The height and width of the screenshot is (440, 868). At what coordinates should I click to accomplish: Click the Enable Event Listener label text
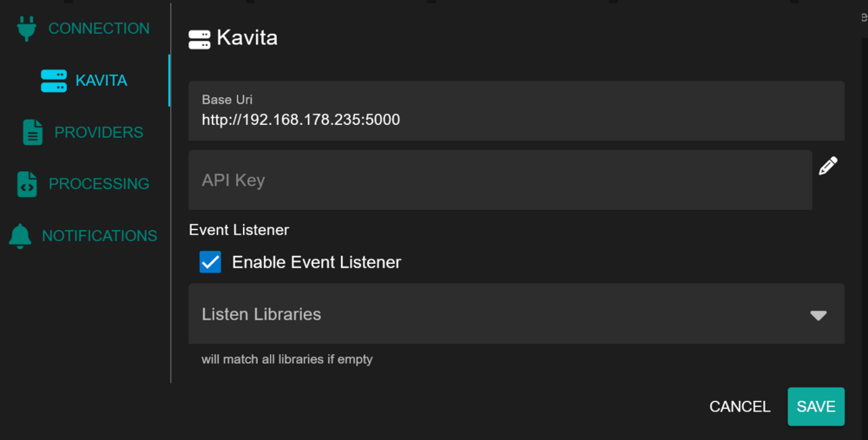pos(316,262)
